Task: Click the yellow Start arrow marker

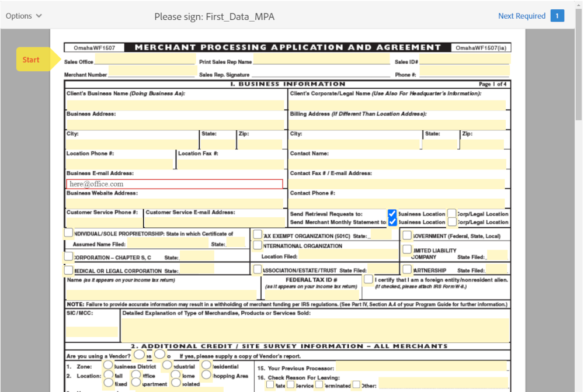Action: click(38, 59)
